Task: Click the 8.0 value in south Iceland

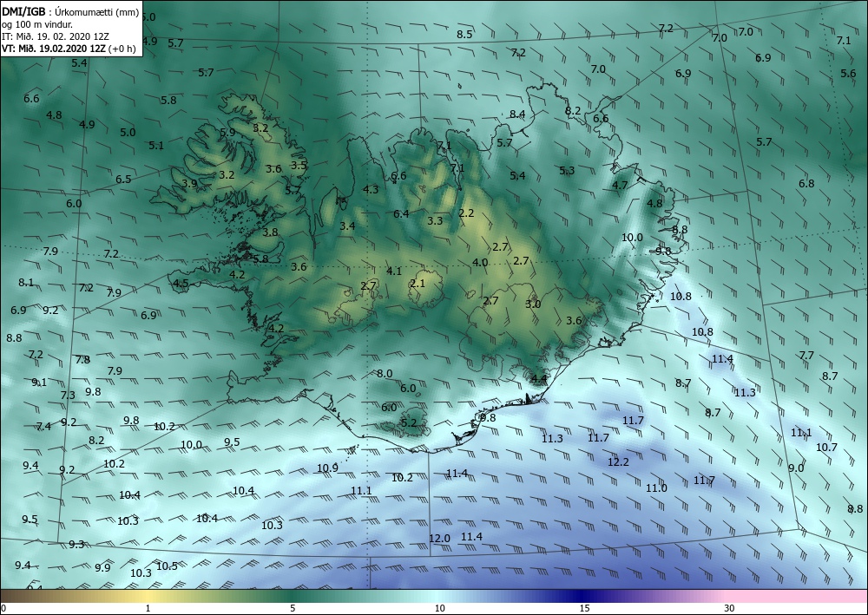Action: [x=385, y=374]
